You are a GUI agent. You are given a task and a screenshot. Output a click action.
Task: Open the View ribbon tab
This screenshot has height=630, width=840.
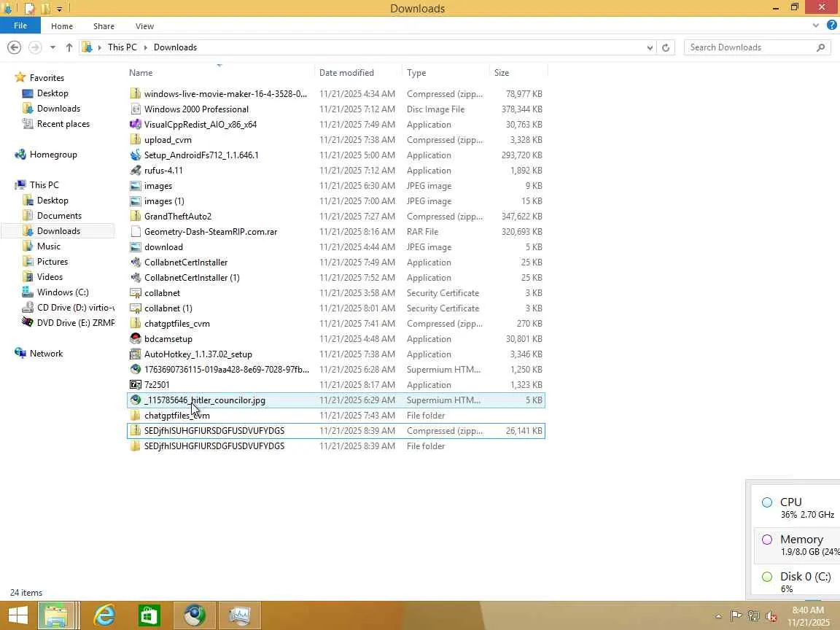[x=144, y=26]
